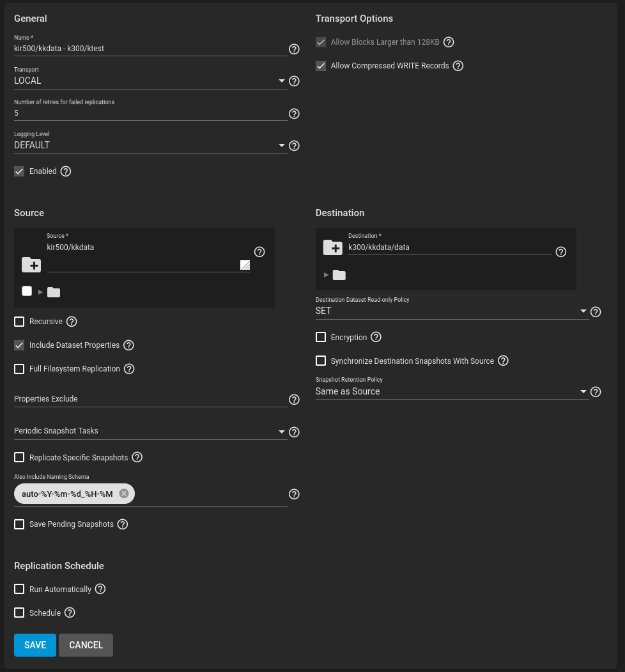Open help for Allow Compressed WRITE Records
The height and width of the screenshot is (672, 625).
458,66
